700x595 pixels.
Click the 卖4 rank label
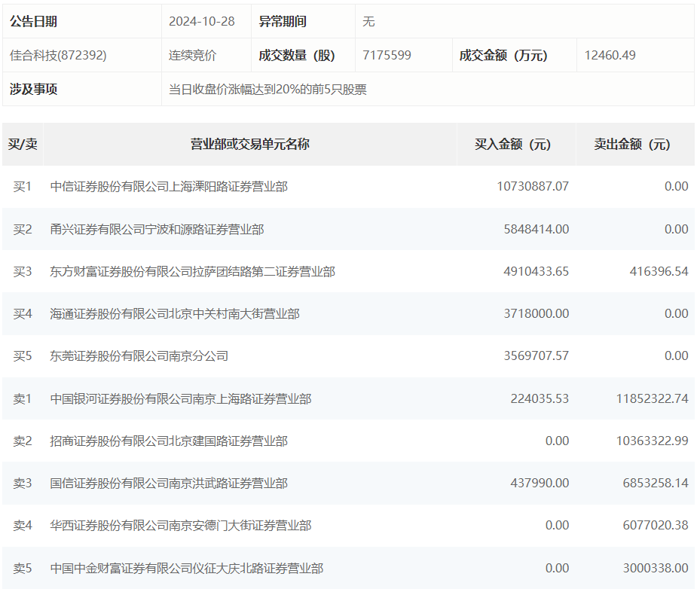23,526
